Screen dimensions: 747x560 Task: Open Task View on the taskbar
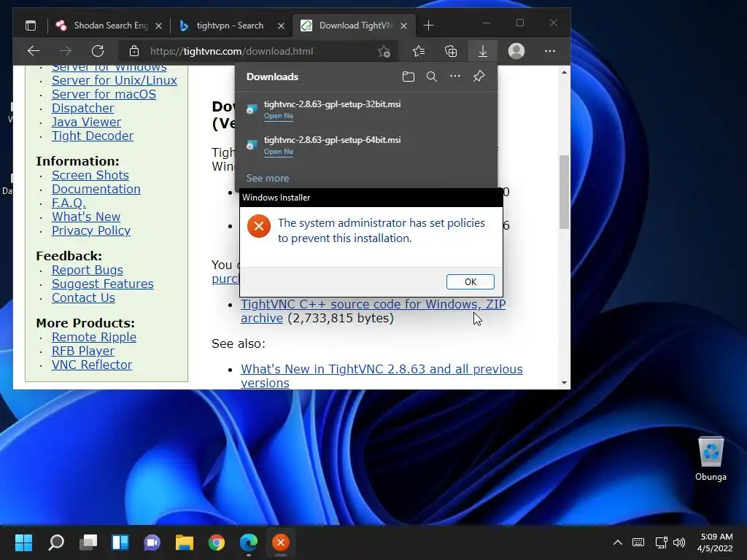tap(88, 542)
